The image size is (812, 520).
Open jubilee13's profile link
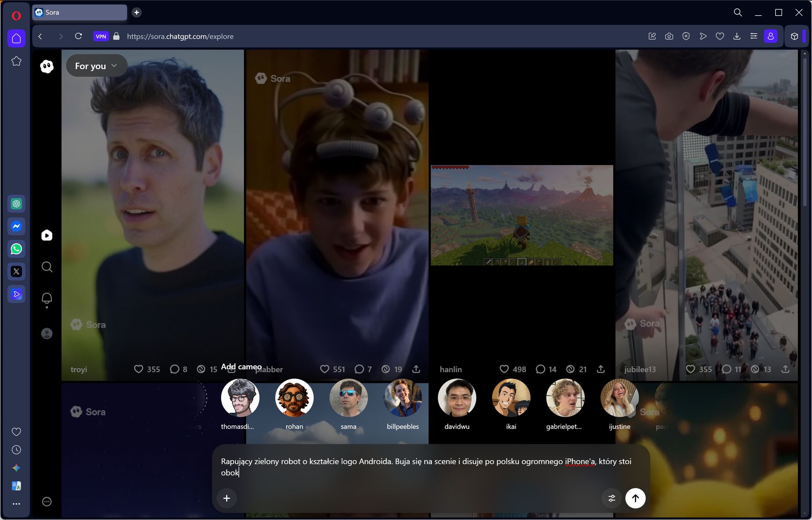point(640,369)
